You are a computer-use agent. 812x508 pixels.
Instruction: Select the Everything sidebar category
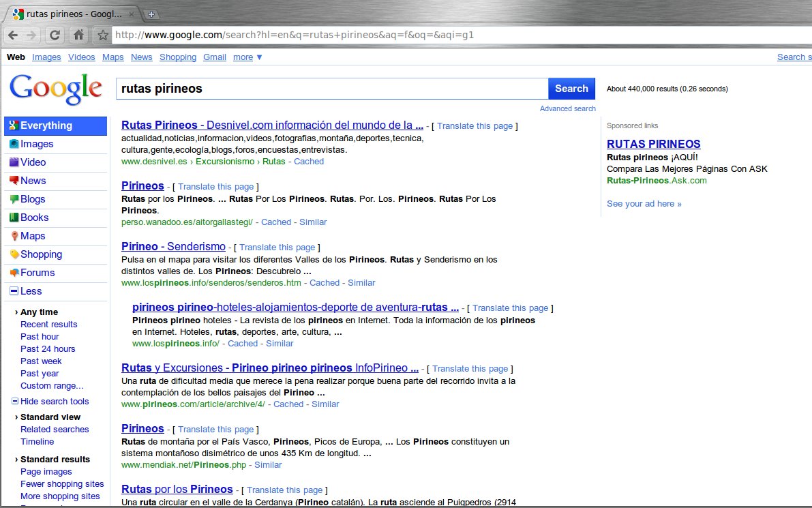(55, 125)
